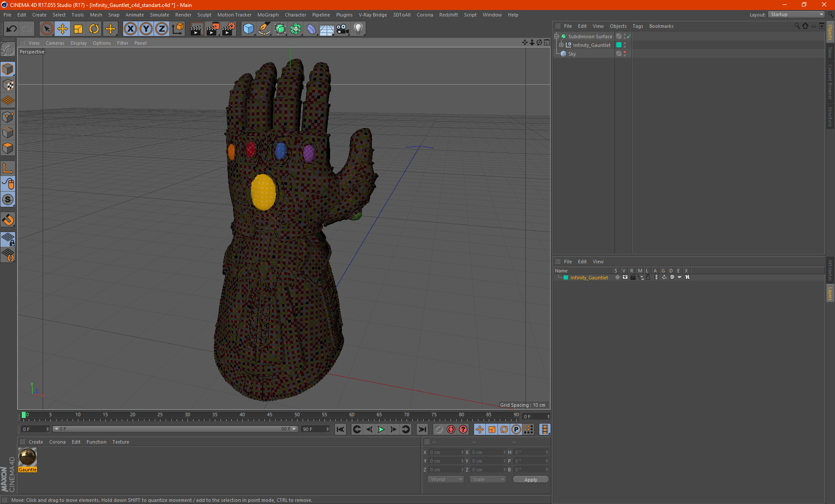
Task: Switch to Edges mode
Action: coord(8,133)
